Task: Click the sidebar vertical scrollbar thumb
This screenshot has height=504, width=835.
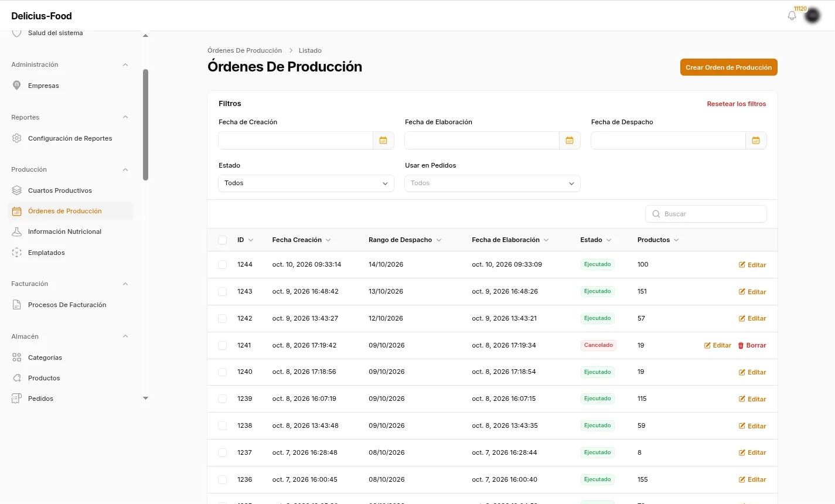Action: coord(145,124)
